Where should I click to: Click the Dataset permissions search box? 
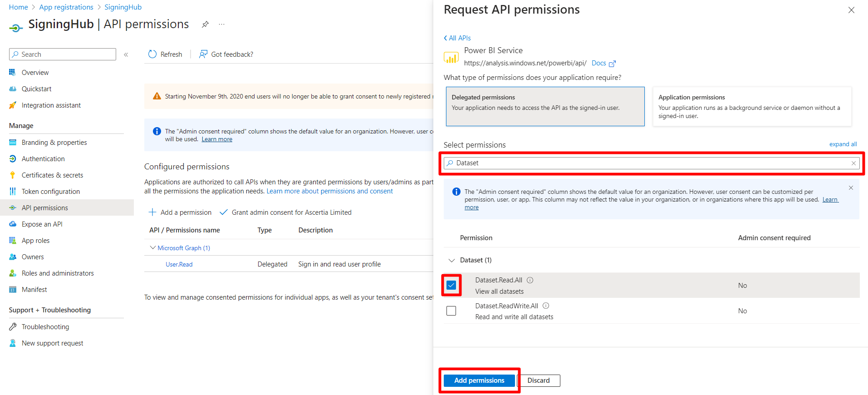652,163
